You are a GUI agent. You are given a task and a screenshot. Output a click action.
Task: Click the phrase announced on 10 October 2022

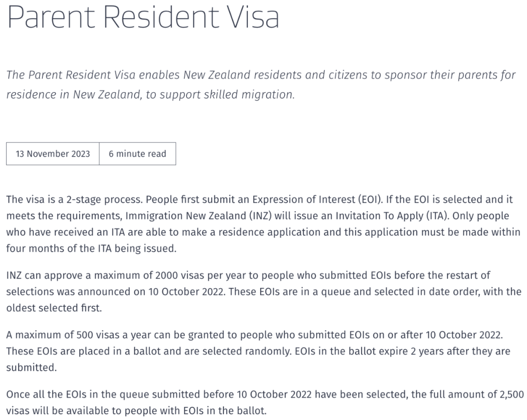pos(151,292)
